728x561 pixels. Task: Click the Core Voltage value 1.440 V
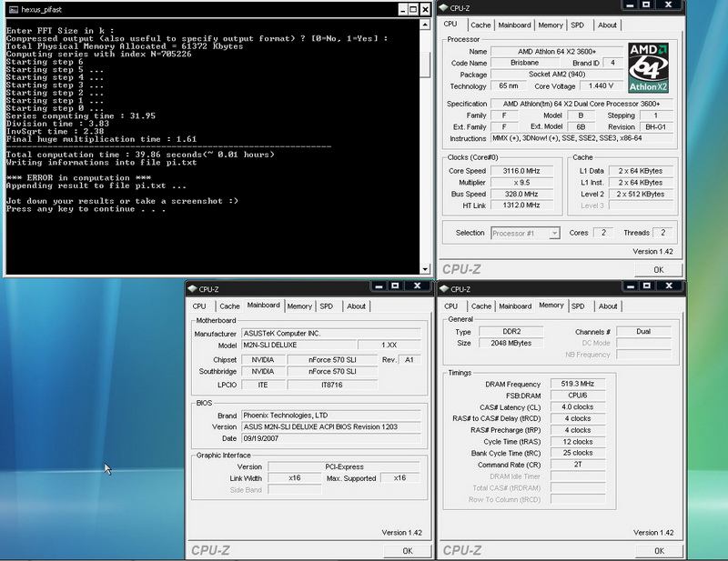602,85
